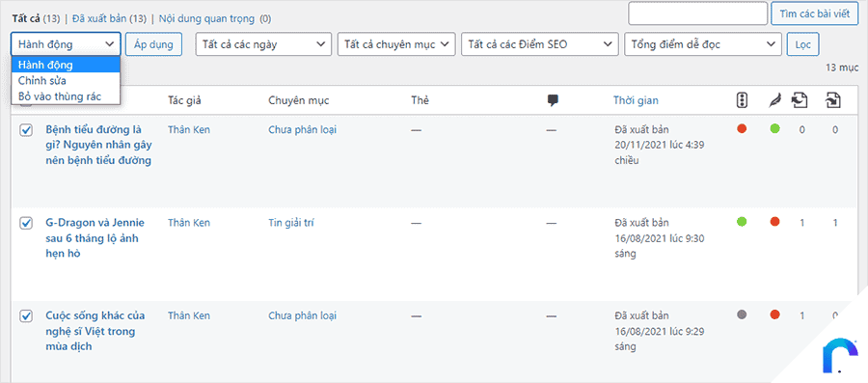
Task: Uncheck the G-Dragon và Jennie post checkbox
Action: 25,223
